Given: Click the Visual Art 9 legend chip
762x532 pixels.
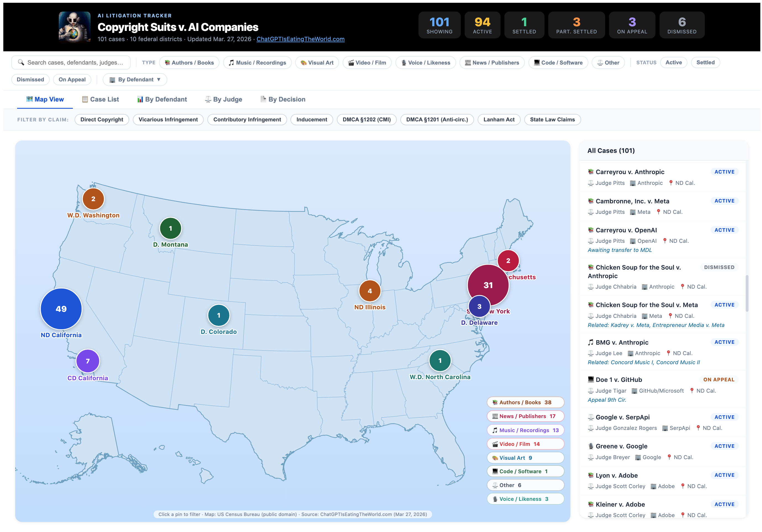Looking at the screenshot, I should (525, 458).
